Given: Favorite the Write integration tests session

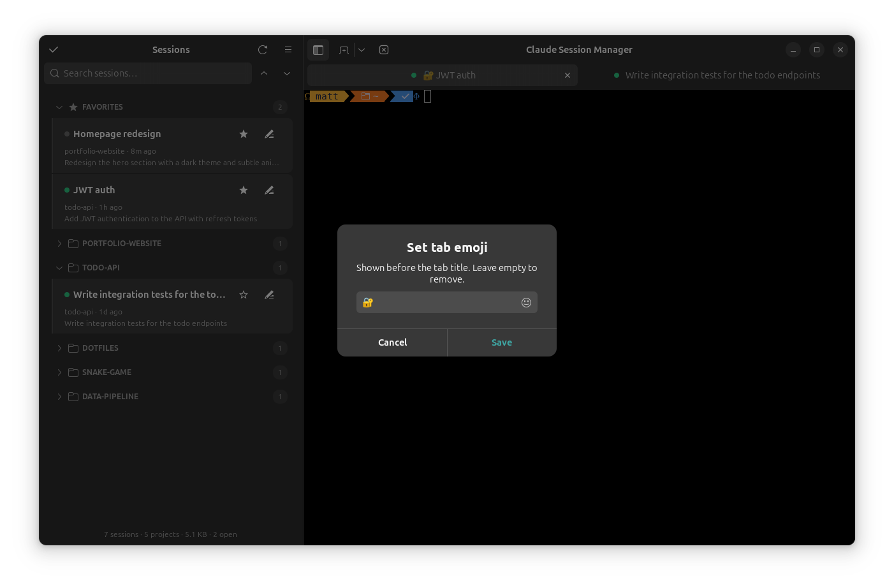Looking at the screenshot, I should 244,295.
